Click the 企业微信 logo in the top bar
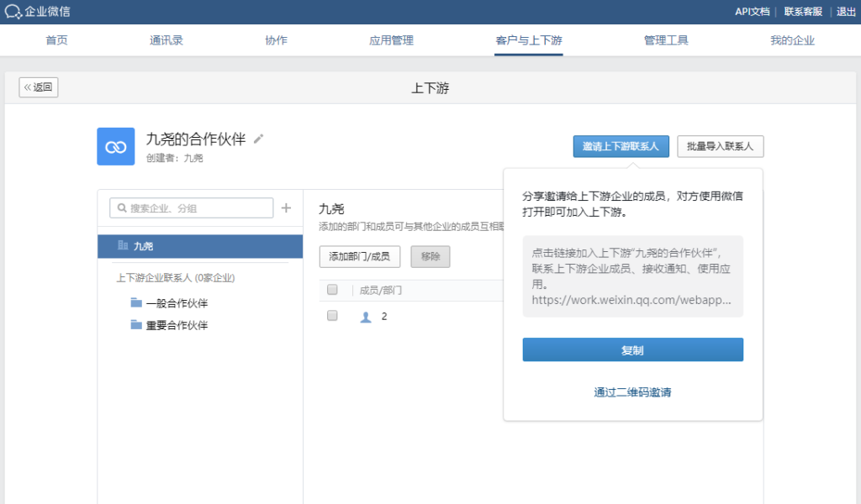Image resolution: width=861 pixels, height=504 pixels. 38,12
